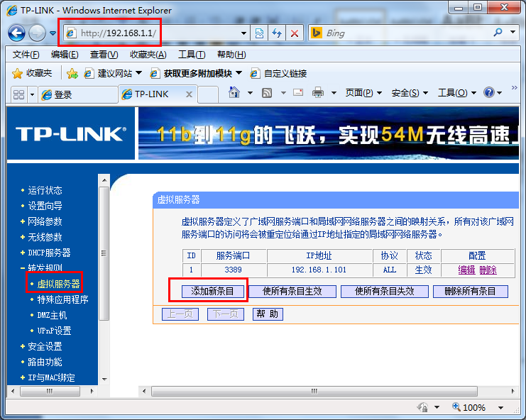Image resolution: width=526 pixels, height=420 pixels.
Task: Expand 无线参数 in the sidebar
Action: click(45, 238)
